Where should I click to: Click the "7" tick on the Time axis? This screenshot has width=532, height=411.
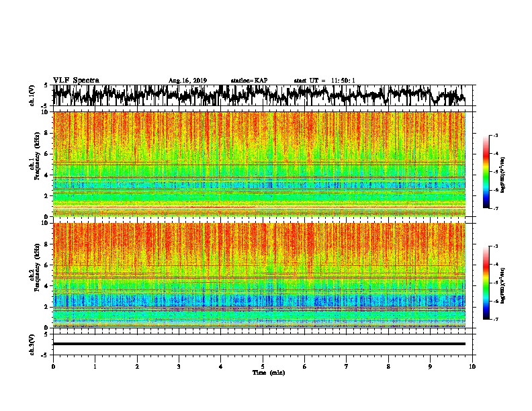[x=347, y=367]
